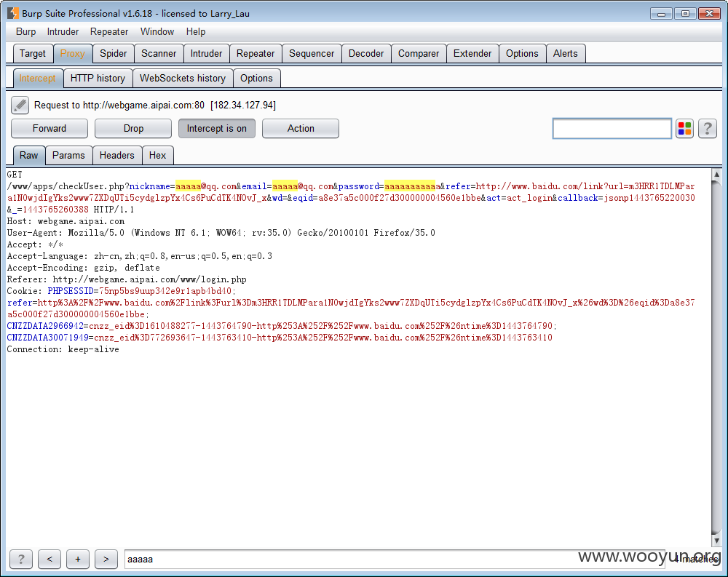Forward the intercepted request
728x577 pixels.
tap(50, 129)
